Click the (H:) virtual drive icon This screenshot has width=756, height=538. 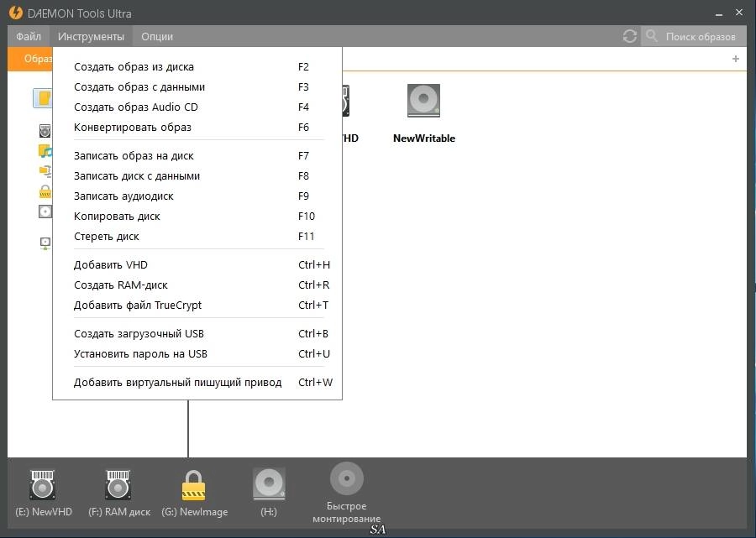269,484
